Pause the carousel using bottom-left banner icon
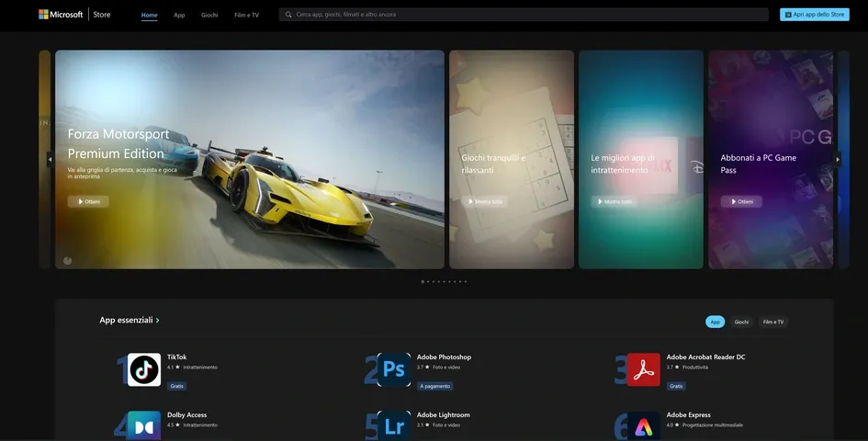The height and width of the screenshot is (441, 868). pos(68,260)
